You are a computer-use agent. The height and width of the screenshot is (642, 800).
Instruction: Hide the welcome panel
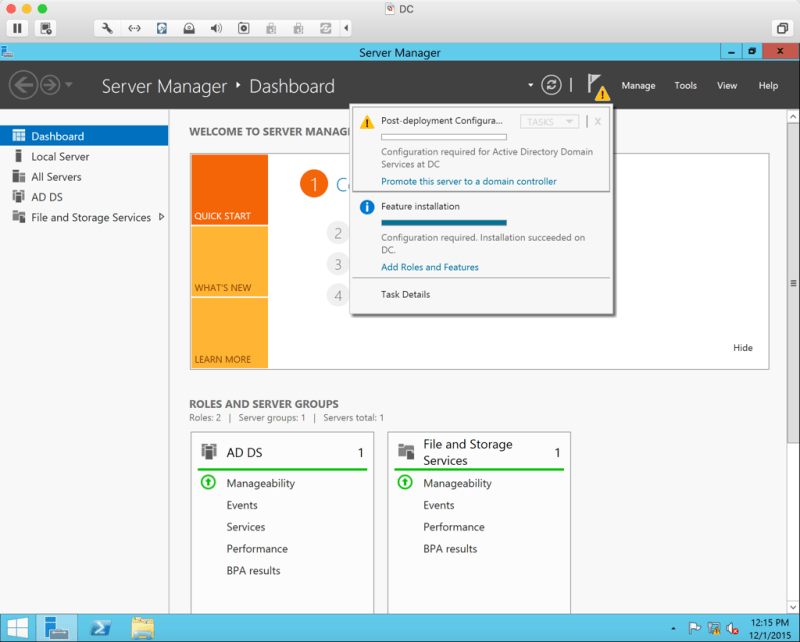[x=742, y=348]
